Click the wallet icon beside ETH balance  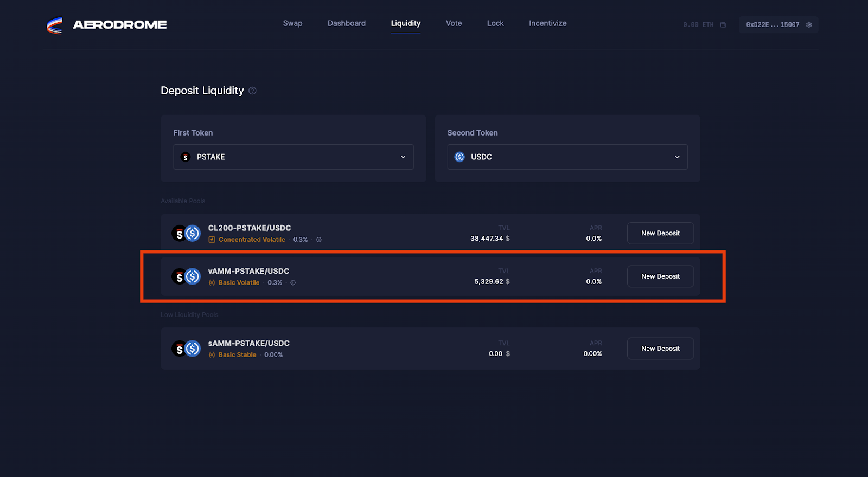pos(723,25)
